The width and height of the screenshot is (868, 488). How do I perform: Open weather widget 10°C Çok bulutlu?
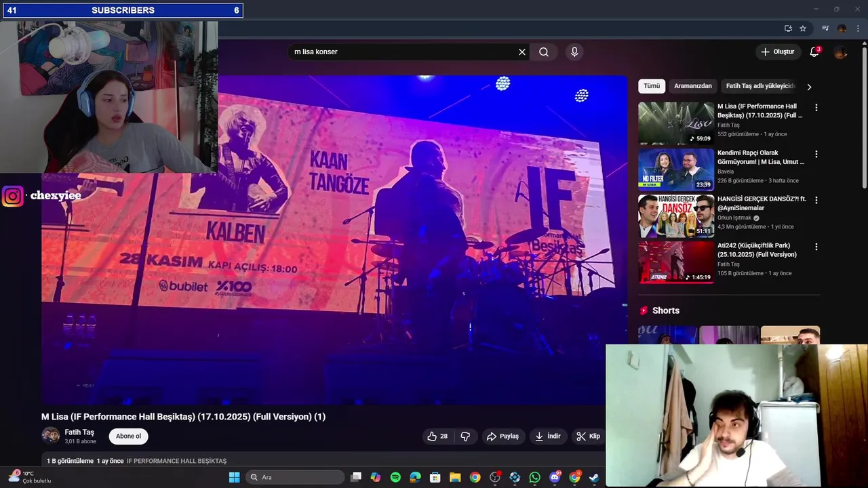31,477
